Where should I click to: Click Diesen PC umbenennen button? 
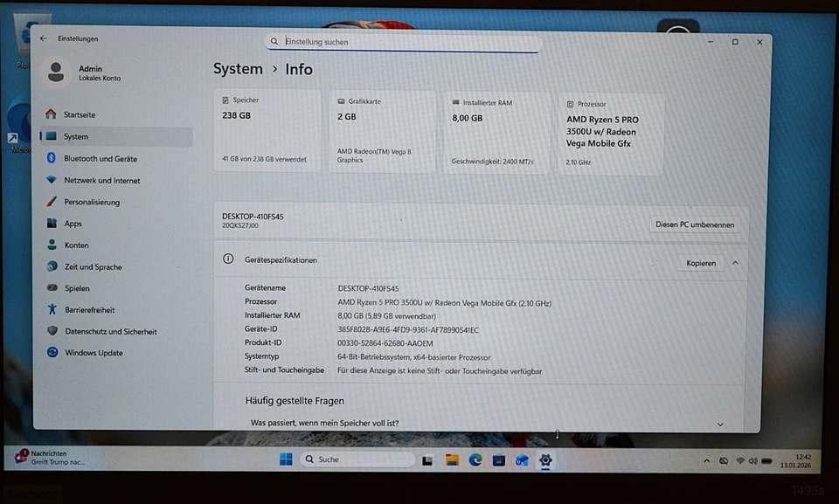coord(695,224)
